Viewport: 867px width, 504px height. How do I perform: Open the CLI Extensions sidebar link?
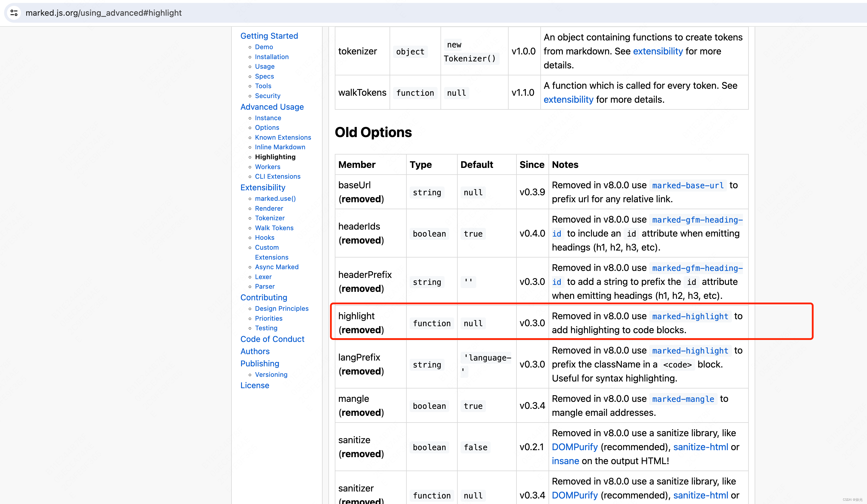coord(277,176)
